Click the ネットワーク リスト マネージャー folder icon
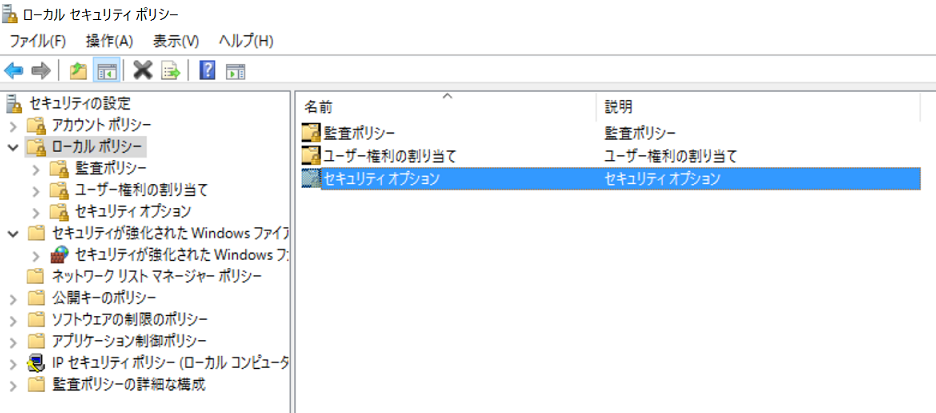The width and height of the screenshot is (936, 413). pos(37,276)
